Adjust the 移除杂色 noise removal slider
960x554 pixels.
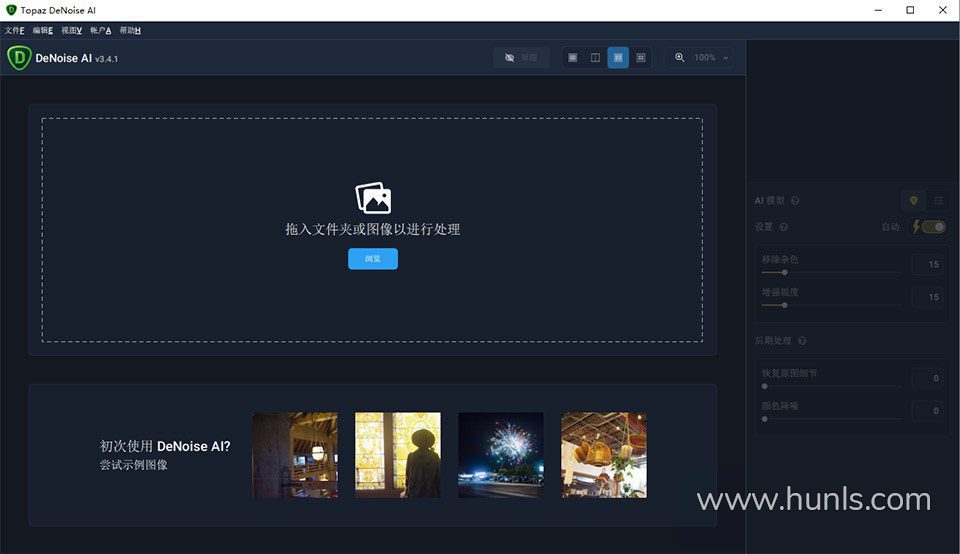(831, 272)
